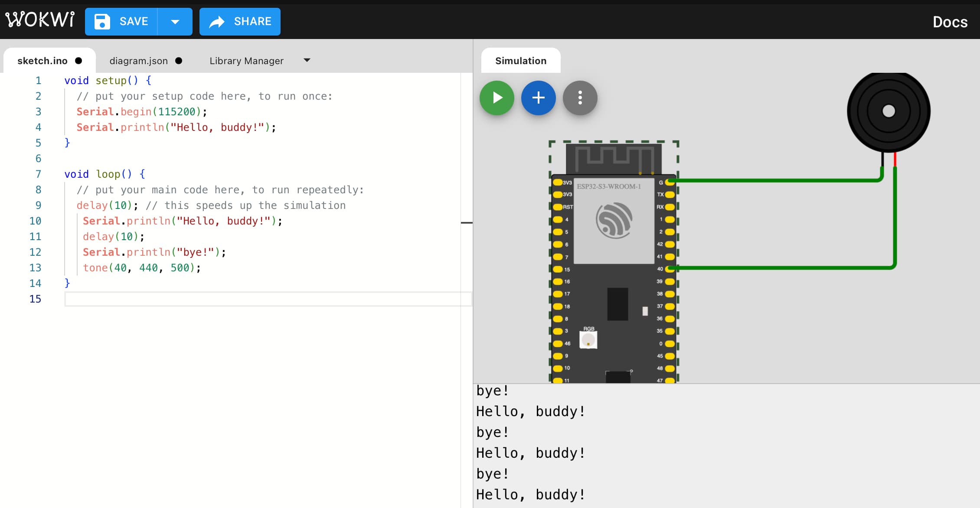Viewport: 980px width, 508px height.
Task: Click the Wokwi logo
Action: point(39,19)
